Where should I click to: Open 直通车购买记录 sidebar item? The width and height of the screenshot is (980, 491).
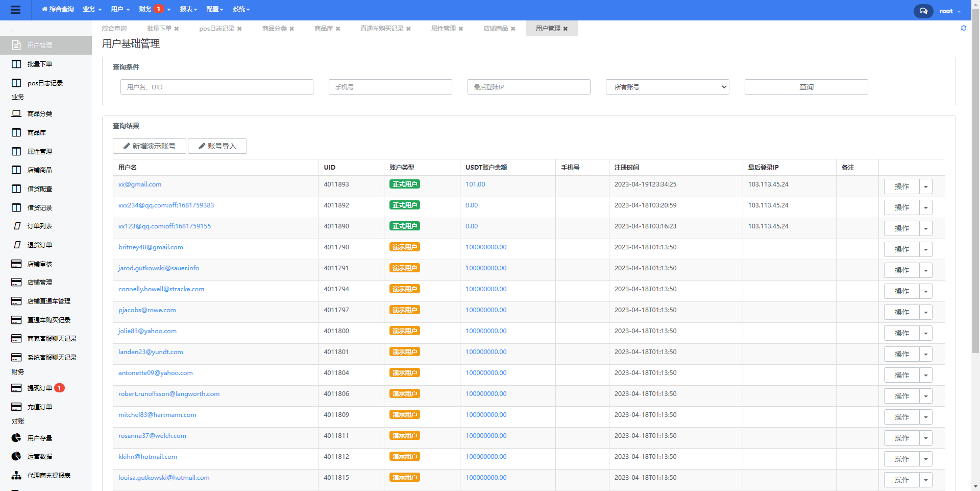point(49,320)
